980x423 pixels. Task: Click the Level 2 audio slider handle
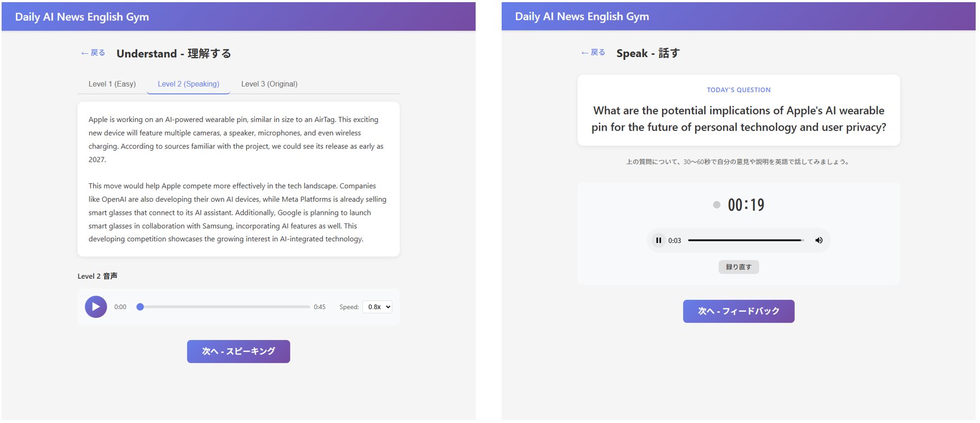coord(140,307)
